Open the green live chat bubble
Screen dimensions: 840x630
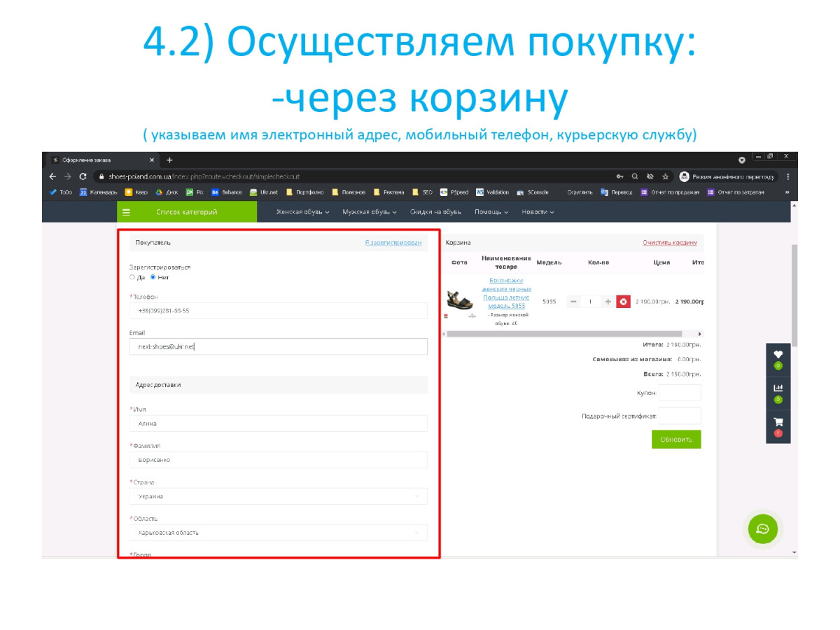tap(762, 528)
